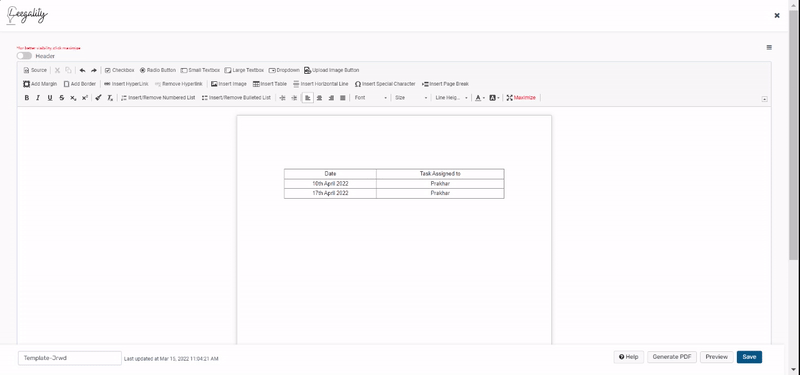Select Center alignment
The height and width of the screenshot is (375, 800).
(x=319, y=97)
